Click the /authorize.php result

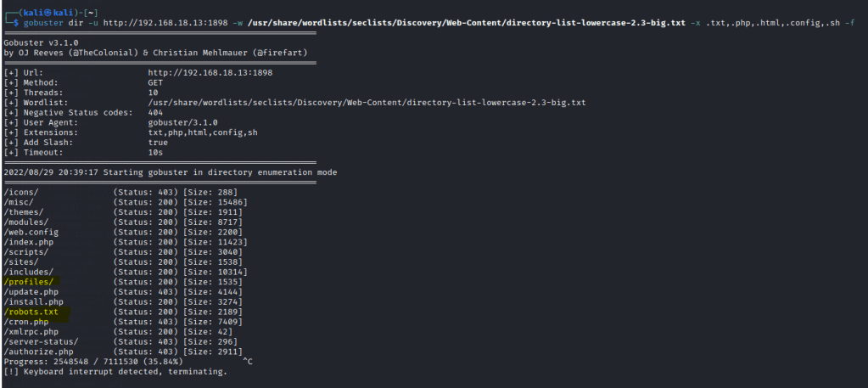tap(39, 352)
